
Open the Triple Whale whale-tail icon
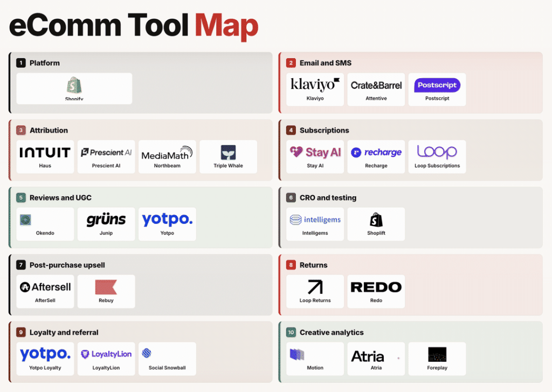tap(228, 153)
